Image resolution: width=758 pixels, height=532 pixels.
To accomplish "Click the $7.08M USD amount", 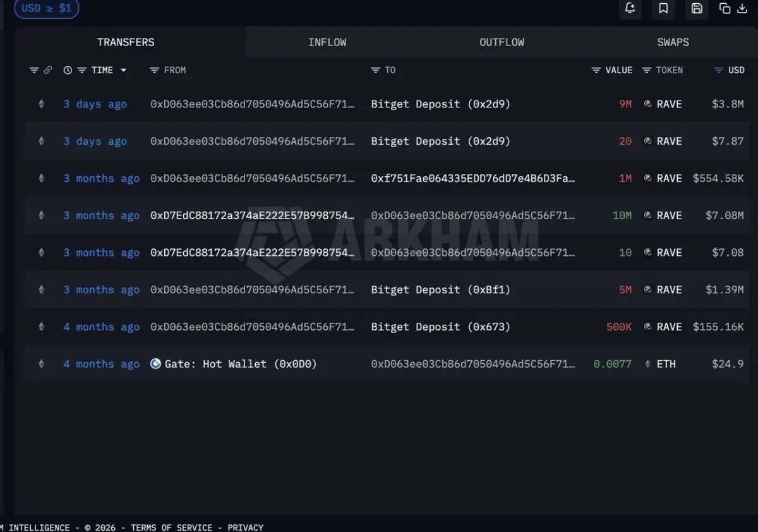I will point(725,215).
